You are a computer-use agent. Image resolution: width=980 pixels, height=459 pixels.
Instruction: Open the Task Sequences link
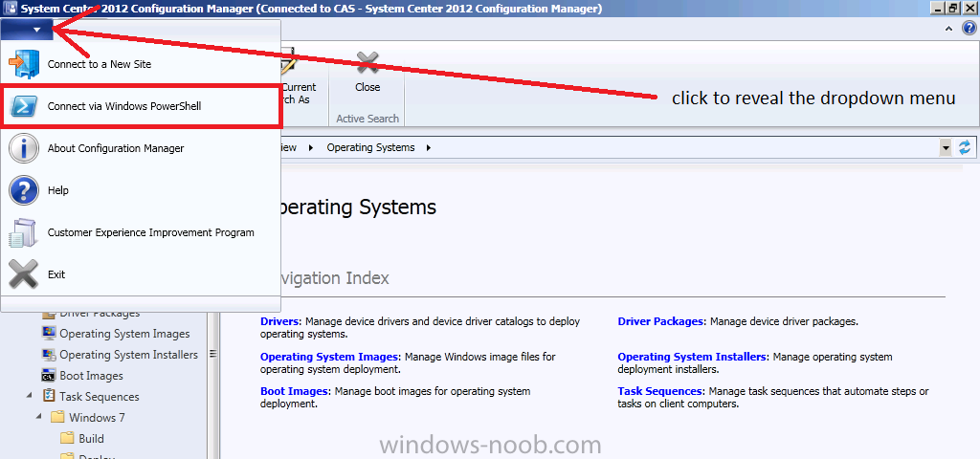pyautogui.click(x=660, y=391)
